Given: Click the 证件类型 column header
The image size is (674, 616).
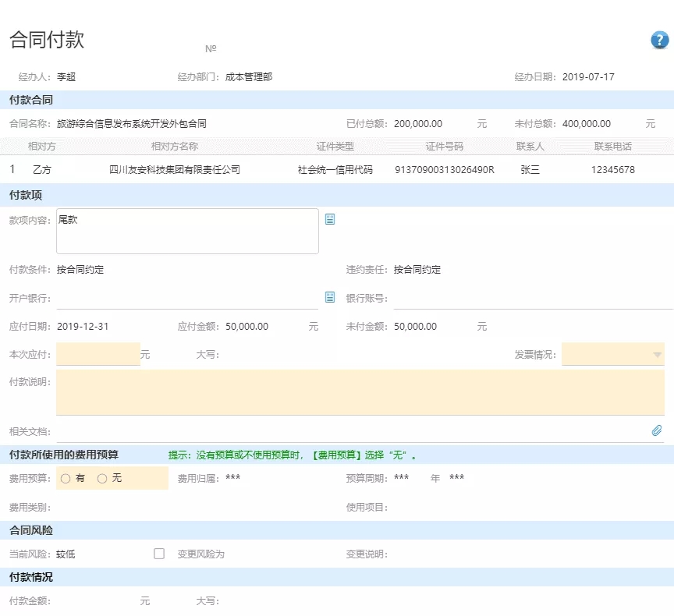Looking at the screenshot, I should pos(335,147).
